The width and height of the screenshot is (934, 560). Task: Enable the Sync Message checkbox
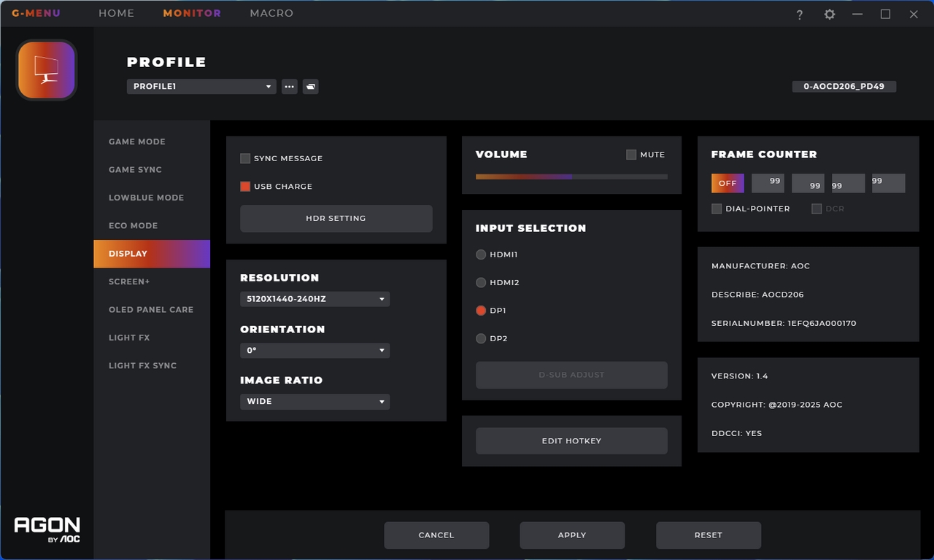click(x=245, y=158)
